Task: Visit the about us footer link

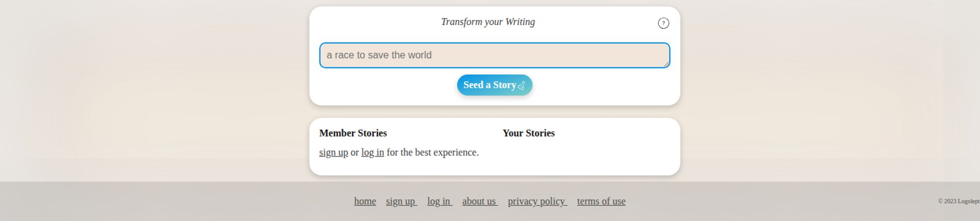Action: pos(479,201)
